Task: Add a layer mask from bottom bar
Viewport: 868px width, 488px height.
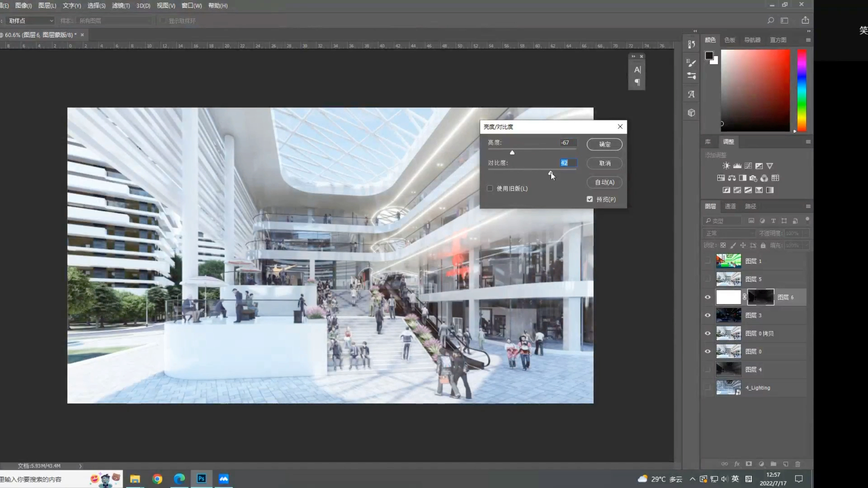Action: point(749,464)
